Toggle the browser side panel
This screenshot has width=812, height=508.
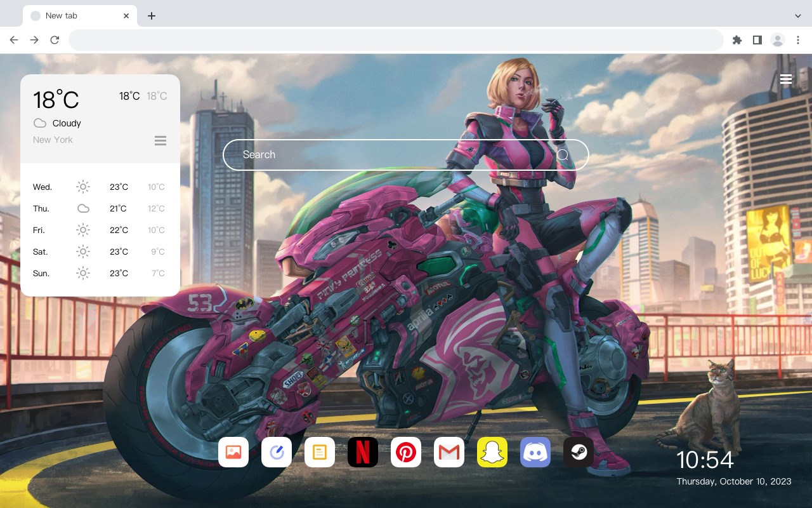[x=757, y=40]
